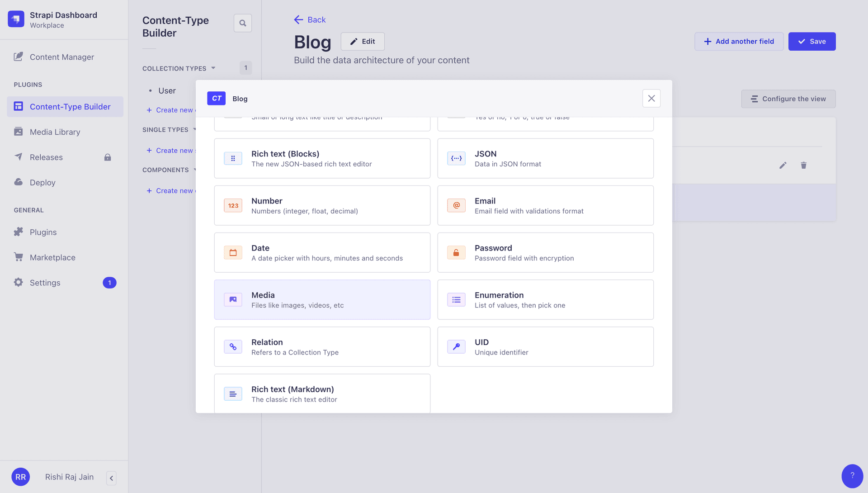Select the Media field type icon
868x493 pixels.
coord(233,300)
